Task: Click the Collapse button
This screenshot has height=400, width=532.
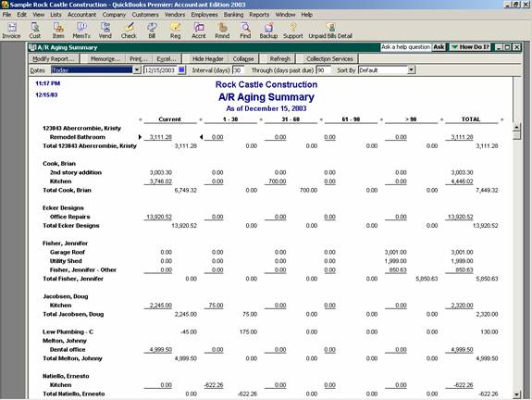Action: tap(243, 58)
